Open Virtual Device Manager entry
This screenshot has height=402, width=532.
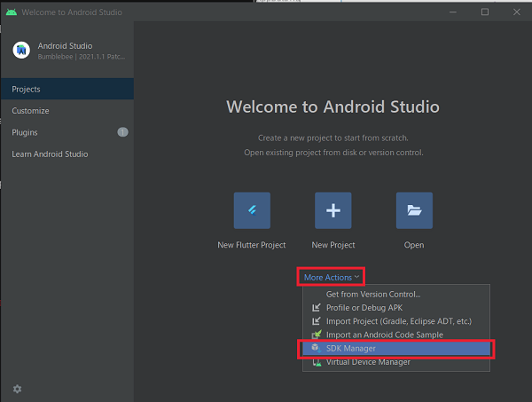pyautogui.click(x=396, y=362)
